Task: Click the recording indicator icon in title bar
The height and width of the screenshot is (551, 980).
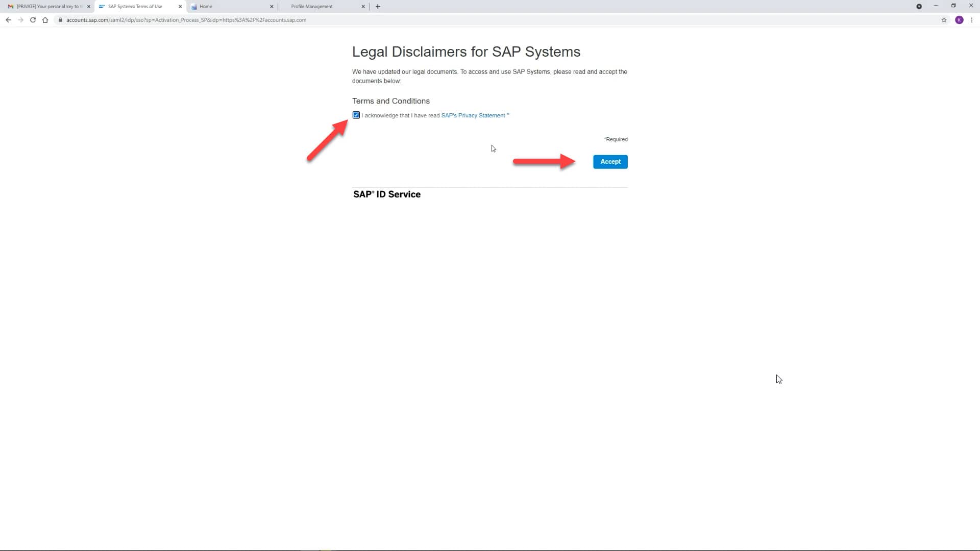Action: [919, 7]
